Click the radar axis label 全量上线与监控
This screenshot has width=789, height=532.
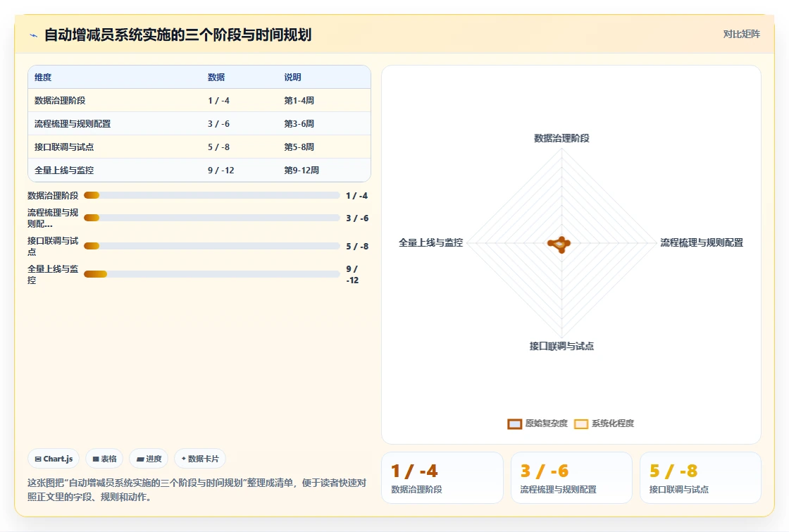click(430, 242)
